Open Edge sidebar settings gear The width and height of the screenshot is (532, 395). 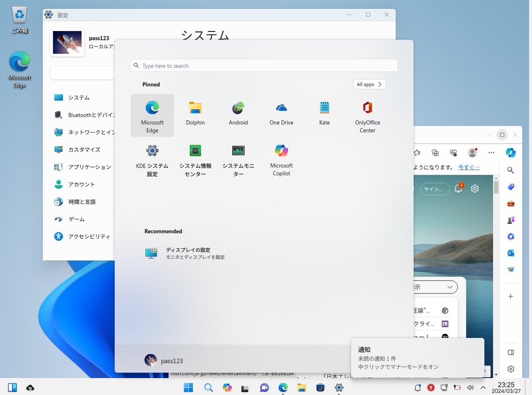pyautogui.click(x=511, y=369)
